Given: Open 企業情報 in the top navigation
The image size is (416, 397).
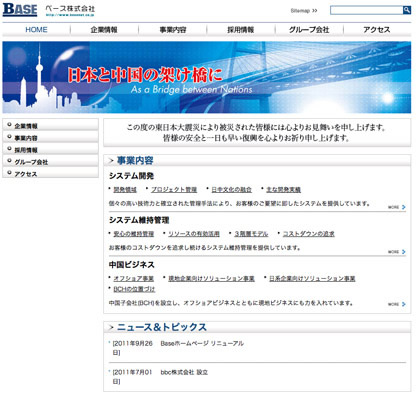Looking at the screenshot, I should click(104, 30).
